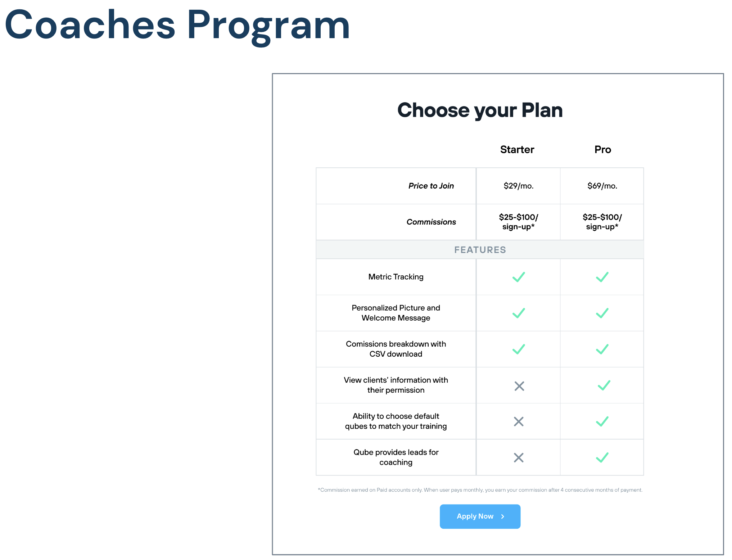
Task: Click the Apply Now button
Action: tap(480, 516)
